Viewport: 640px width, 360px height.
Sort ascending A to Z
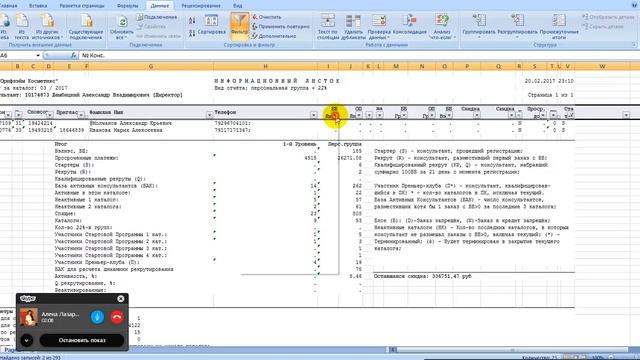click(x=192, y=20)
